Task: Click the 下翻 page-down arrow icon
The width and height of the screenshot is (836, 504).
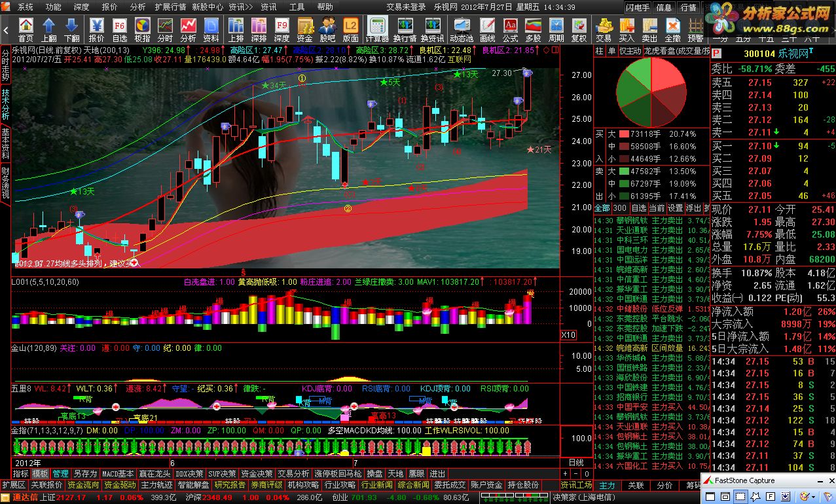Action: click(x=72, y=29)
